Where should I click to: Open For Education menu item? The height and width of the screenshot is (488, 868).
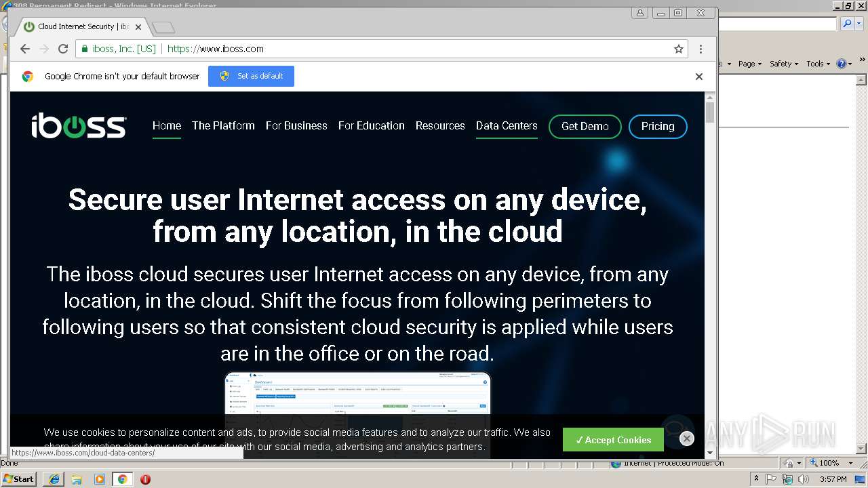point(372,126)
